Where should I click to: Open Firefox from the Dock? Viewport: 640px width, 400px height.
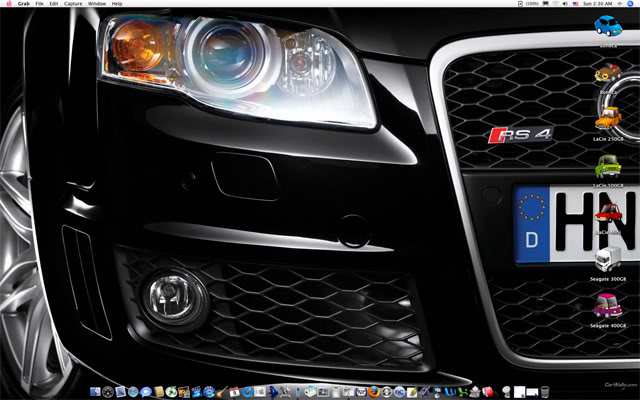[x=374, y=392]
